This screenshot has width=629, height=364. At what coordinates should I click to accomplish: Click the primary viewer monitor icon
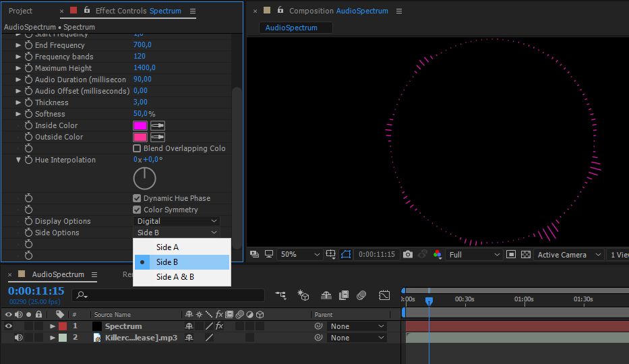click(x=269, y=254)
